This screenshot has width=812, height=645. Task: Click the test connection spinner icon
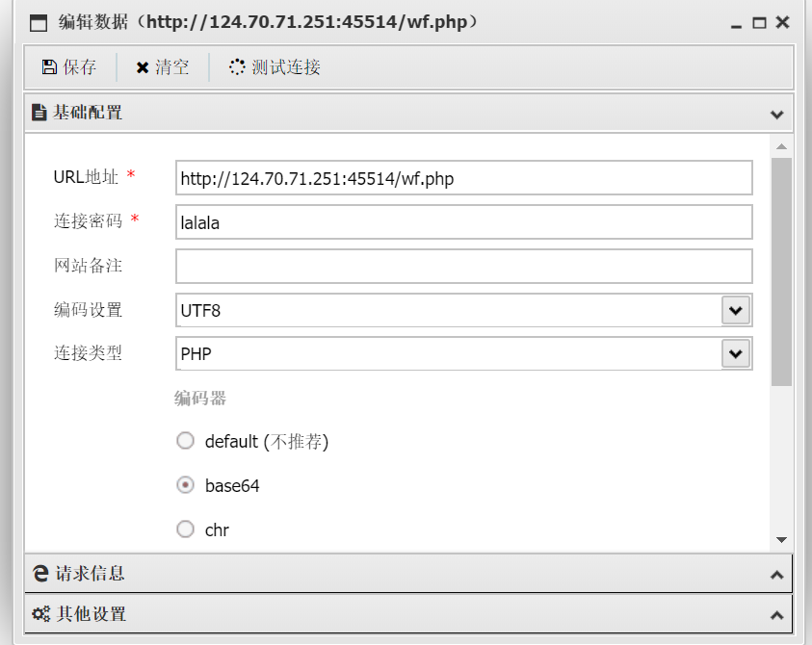tap(237, 66)
